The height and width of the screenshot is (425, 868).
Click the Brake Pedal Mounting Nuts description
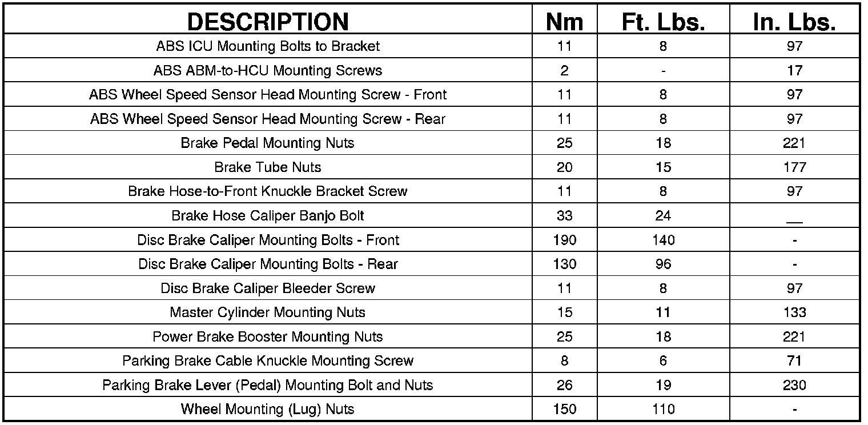click(267, 143)
